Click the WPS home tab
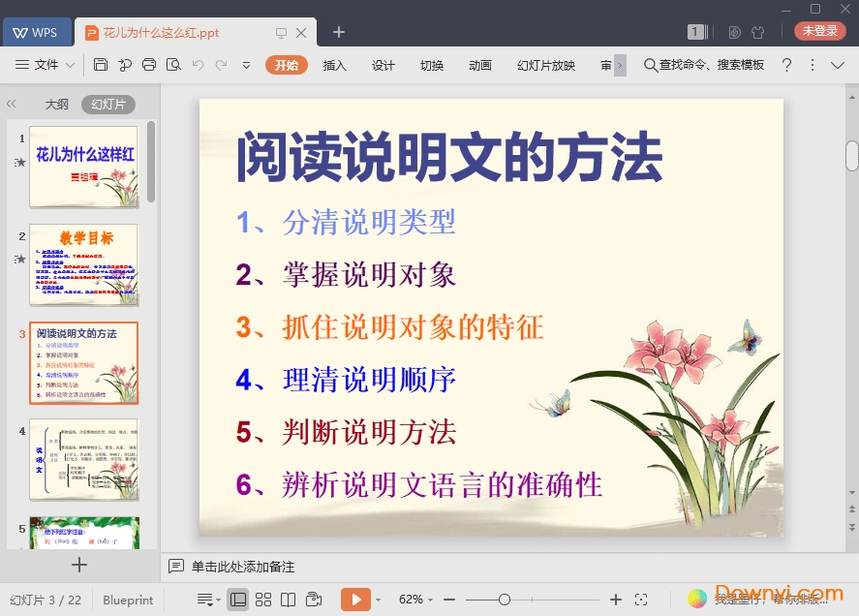The height and width of the screenshot is (616, 859). click(x=37, y=32)
